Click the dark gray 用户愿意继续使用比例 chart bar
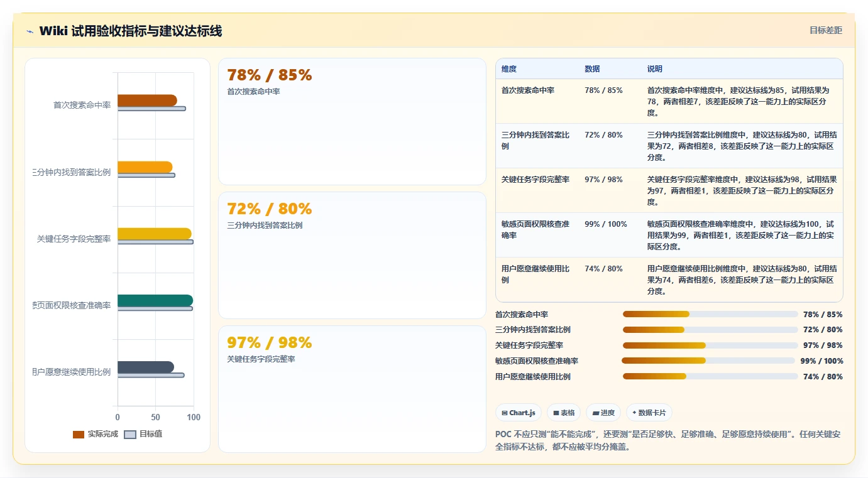Viewport: 868px width, 478px height. [x=146, y=367]
